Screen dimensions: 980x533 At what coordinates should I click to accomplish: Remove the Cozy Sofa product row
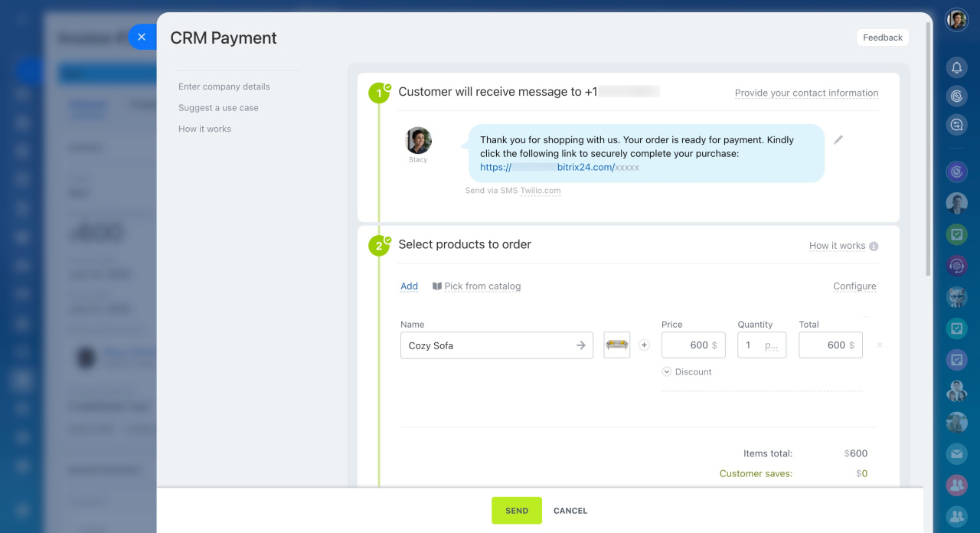pos(880,345)
